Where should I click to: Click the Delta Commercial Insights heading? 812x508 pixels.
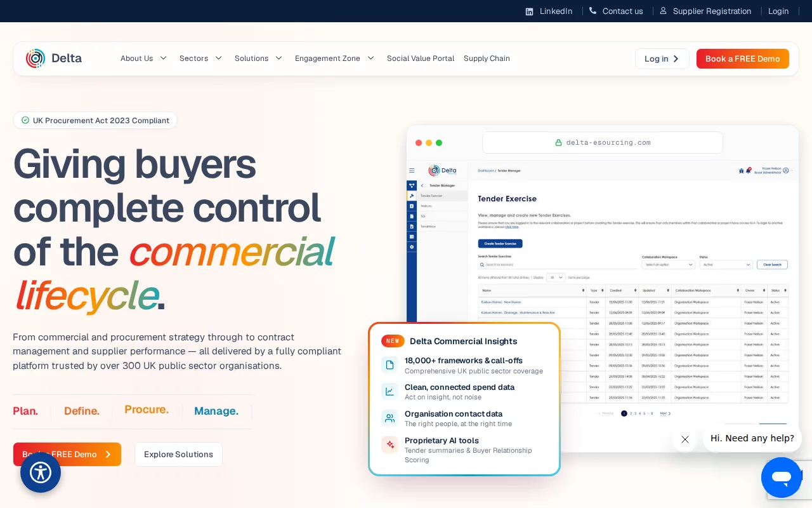pos(463,341)
